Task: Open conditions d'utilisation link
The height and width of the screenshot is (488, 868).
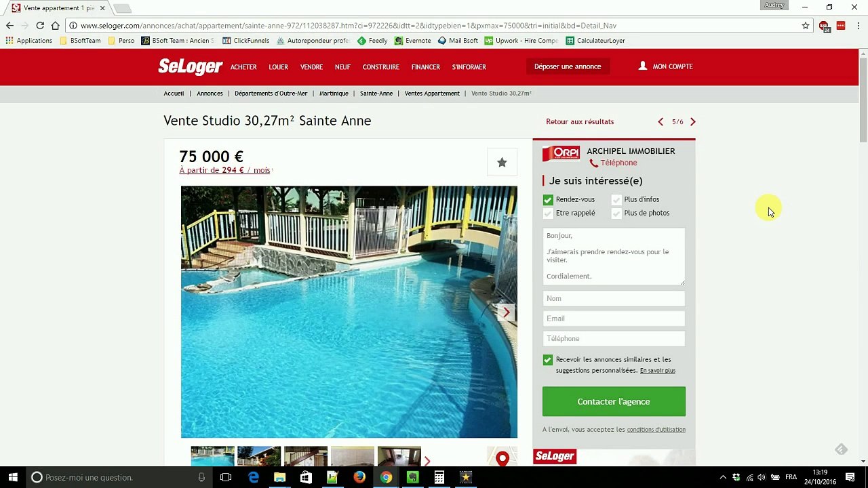Action: pyautogui.click(x=656, y=430)
